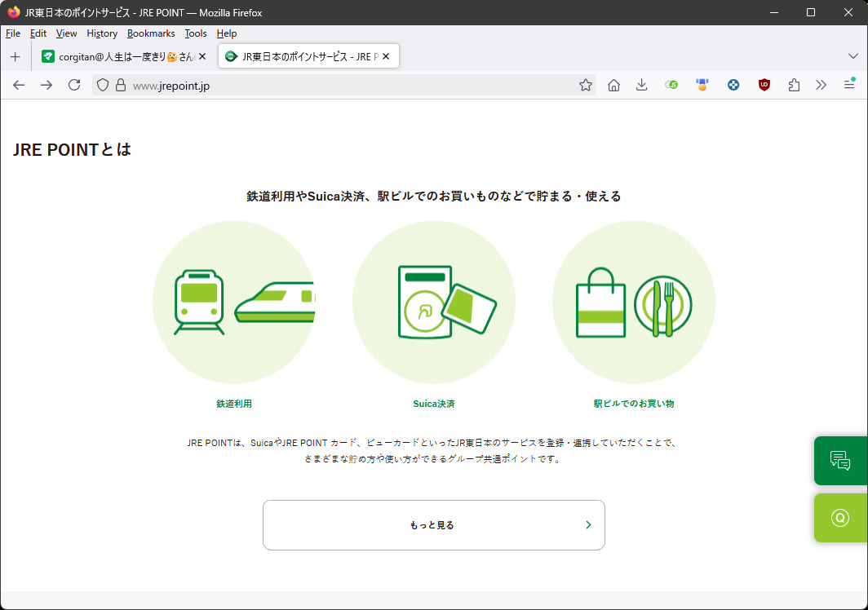This screenshot has width=868, height=610.
Task: Click the もっと見る button
Action: click(x=433, y=525)
